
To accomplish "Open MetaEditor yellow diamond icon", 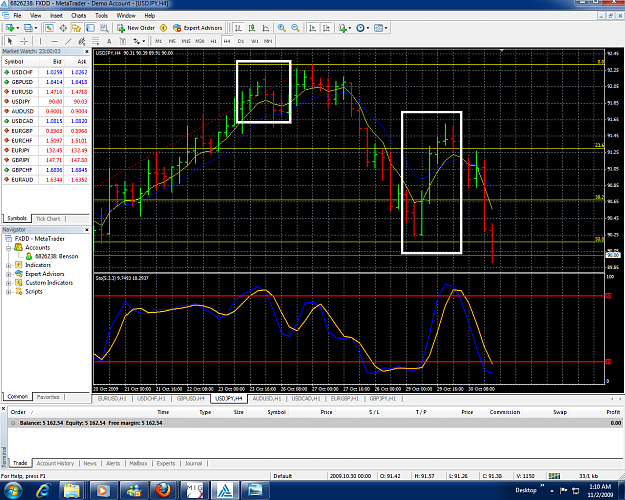I will point(163,28).
